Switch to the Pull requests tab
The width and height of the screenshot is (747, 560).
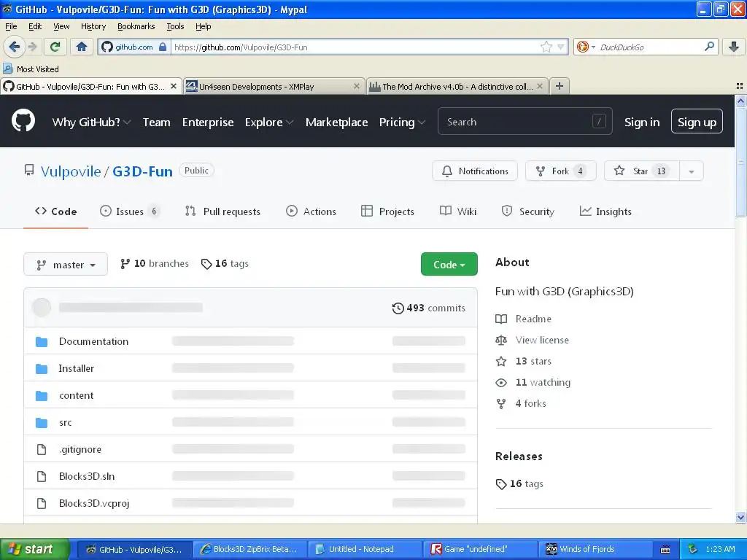(222, 211)
